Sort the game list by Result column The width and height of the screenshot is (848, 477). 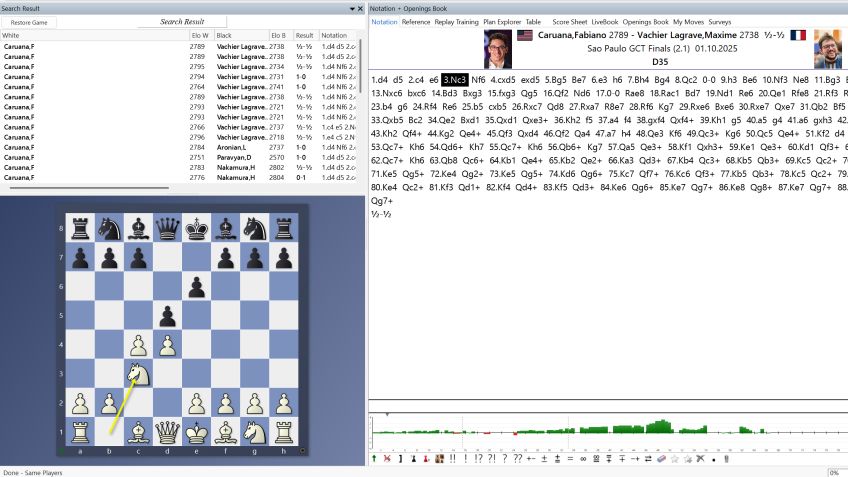pos(304,35)
